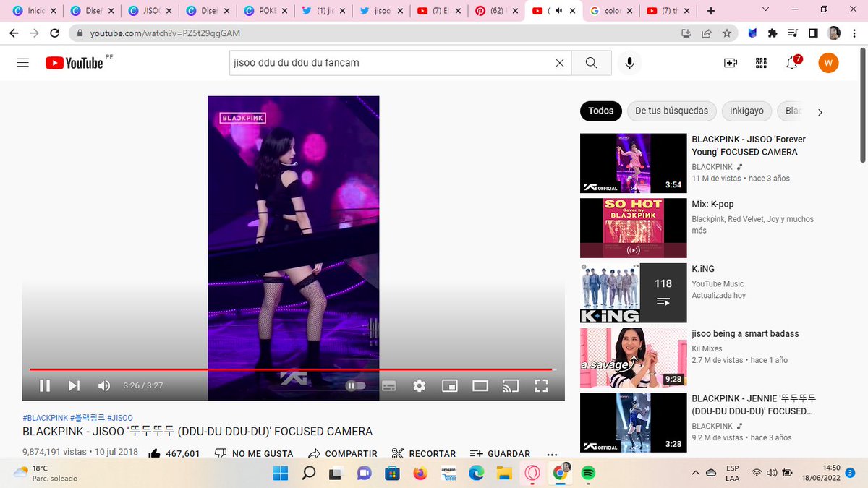Open the Chrome side panel

813,33
